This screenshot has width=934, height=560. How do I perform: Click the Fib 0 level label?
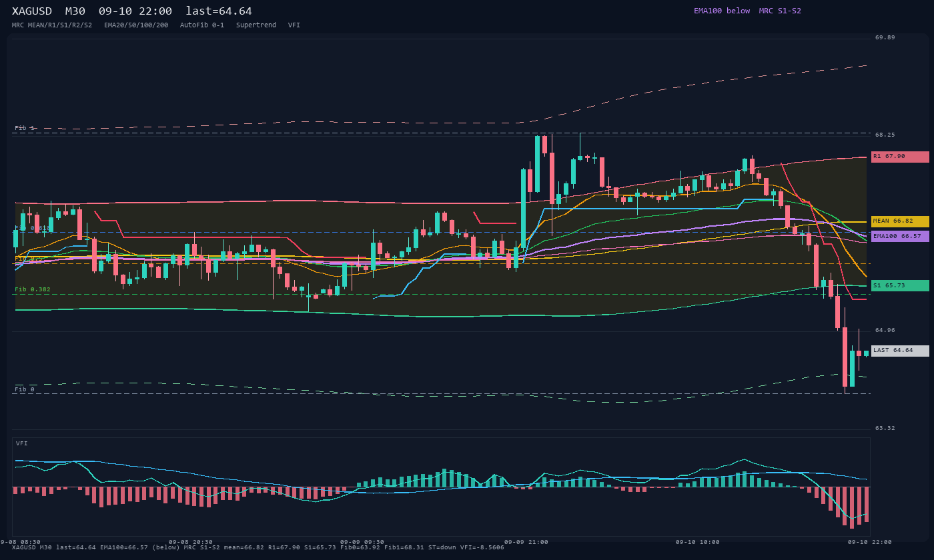[x=25, y=389]
